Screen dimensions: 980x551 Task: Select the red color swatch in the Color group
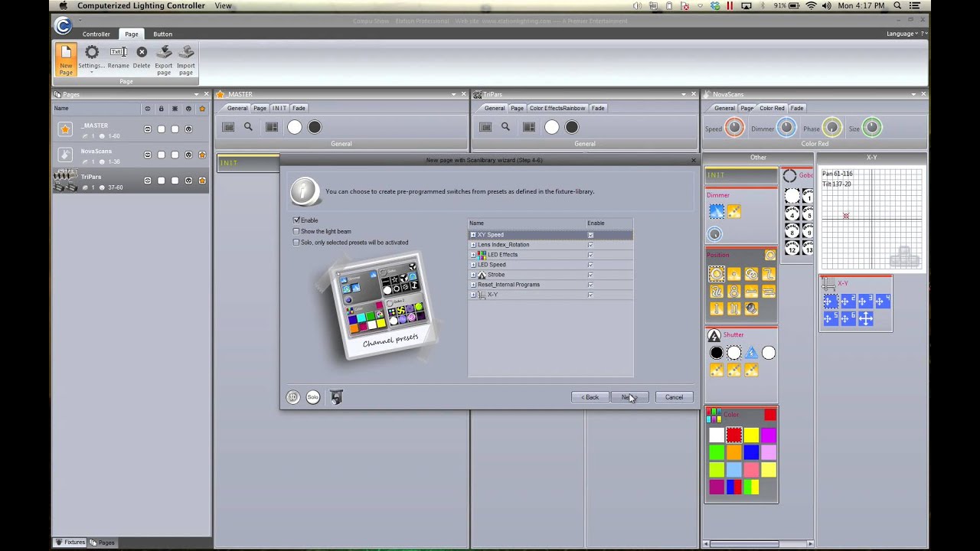734,435
